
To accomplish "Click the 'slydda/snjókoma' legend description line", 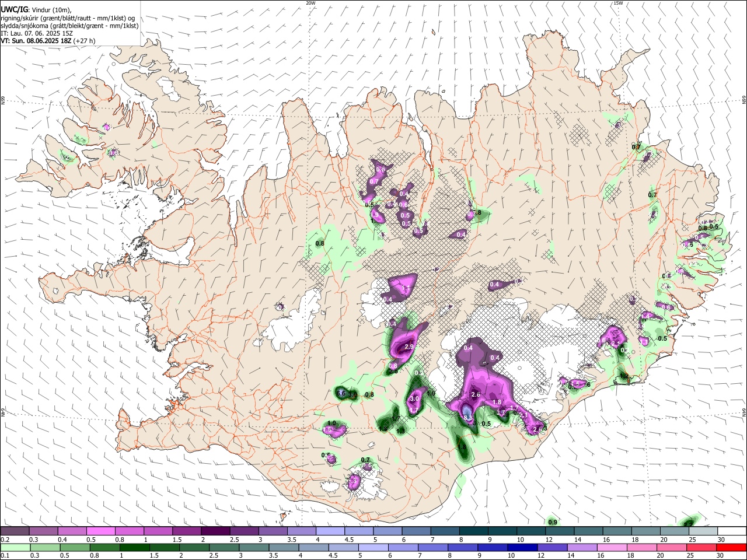I will click(69, 26).
